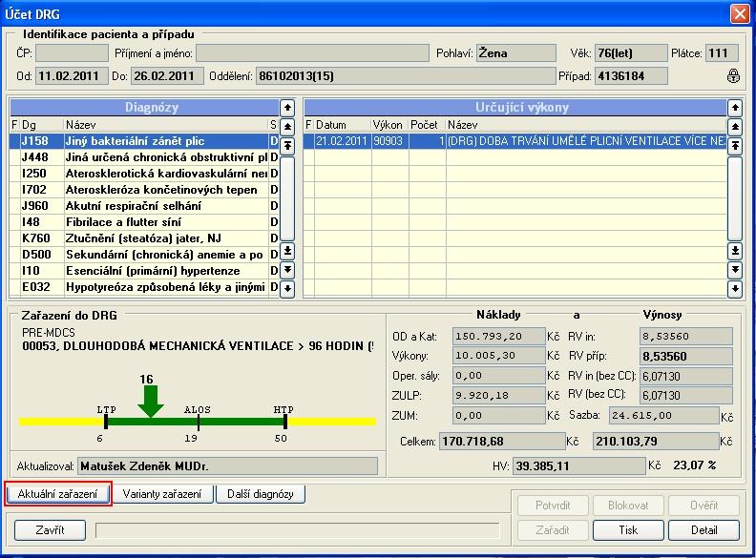The width and height of the screenshot is (756, 558).
Task: Click the Blokovat button
Action: point(628,506)
